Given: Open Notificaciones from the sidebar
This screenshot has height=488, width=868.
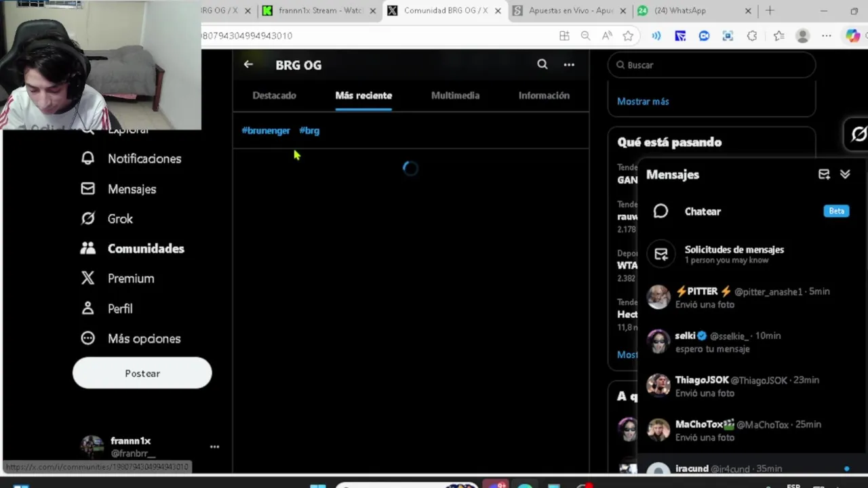Looking at the screenshot, I should [132, 159].
